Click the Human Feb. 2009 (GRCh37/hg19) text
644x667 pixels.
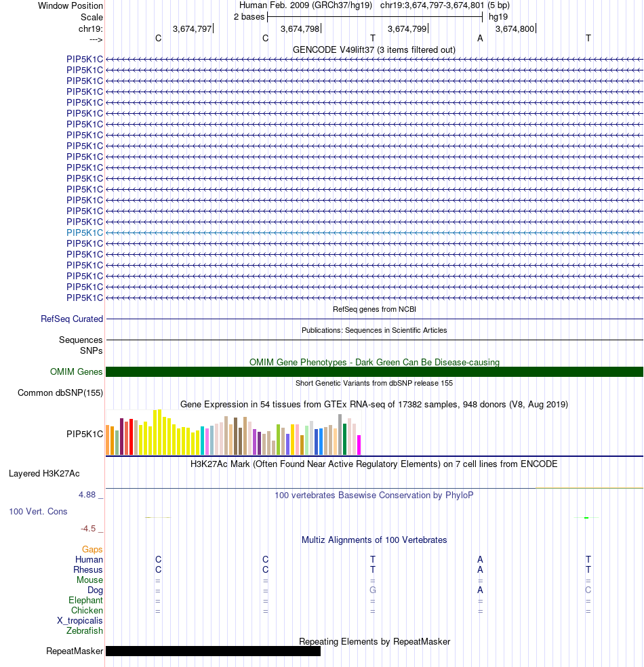pyautogui.click(x=306, y=5)
